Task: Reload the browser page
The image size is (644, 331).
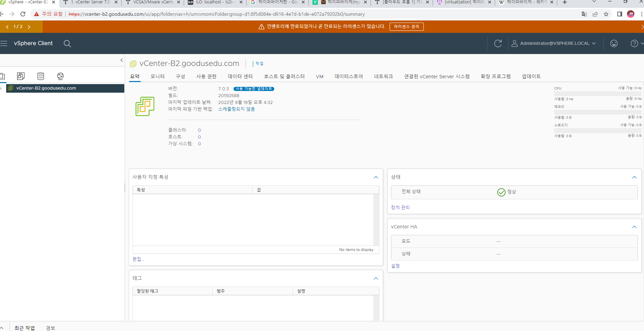Action: (x=23, y=14)
